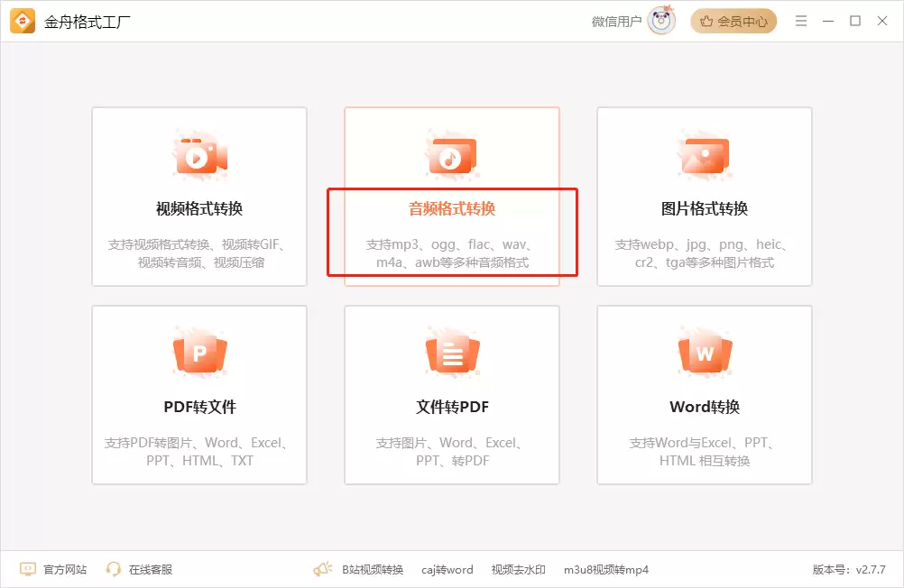This screenshot has width=904, height=588.
Task: Open the image format conversion picture icon
Action: [x=705, y=156]
